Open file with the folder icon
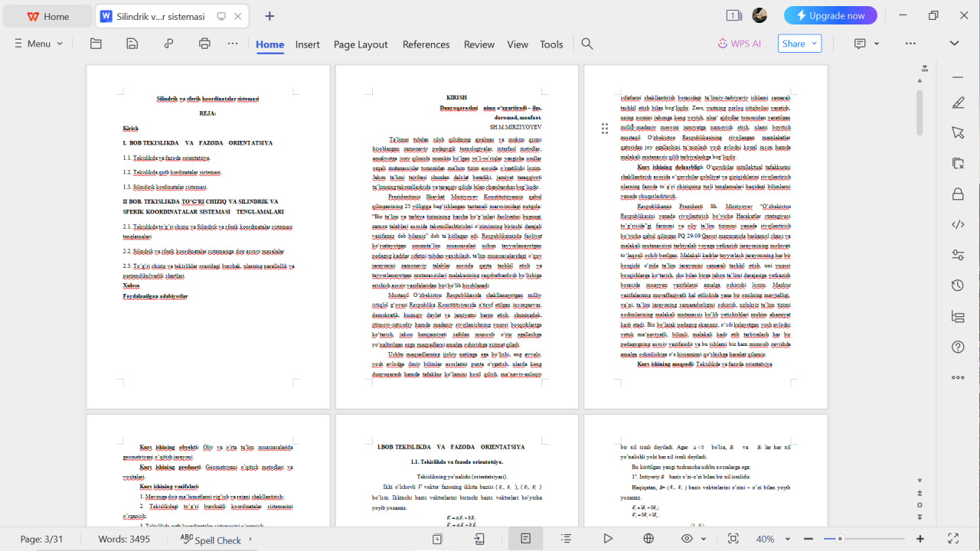Viewport: 980px width, 551px height. pyautogui.click(x=96, y=44)
